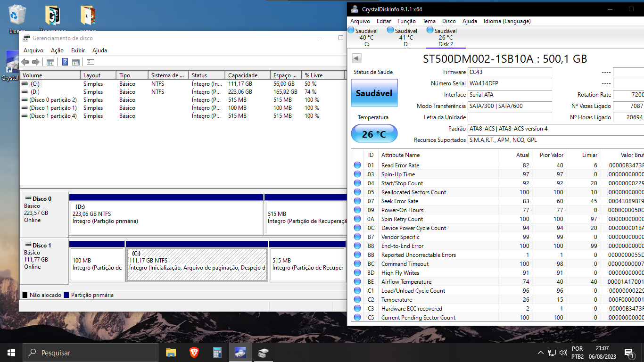The width and height of the screenshot is (644, 362).
Task: Open the network tray icon
Action: (552, 353)
